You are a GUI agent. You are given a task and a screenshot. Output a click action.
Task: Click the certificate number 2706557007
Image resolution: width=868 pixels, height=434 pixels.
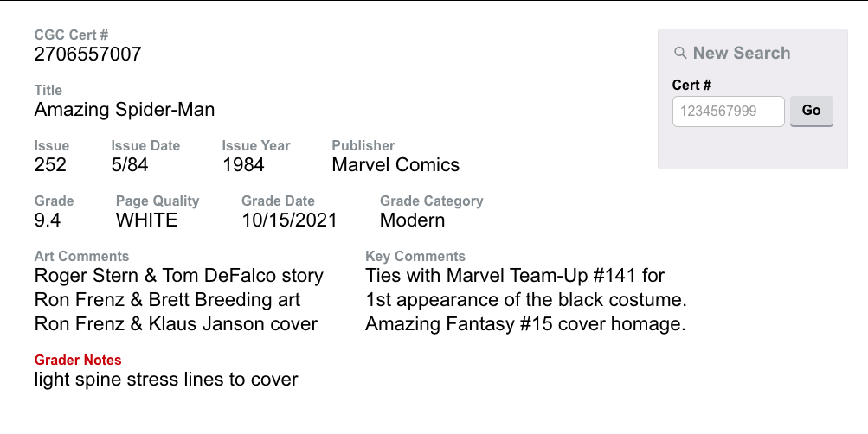(87, 54)
